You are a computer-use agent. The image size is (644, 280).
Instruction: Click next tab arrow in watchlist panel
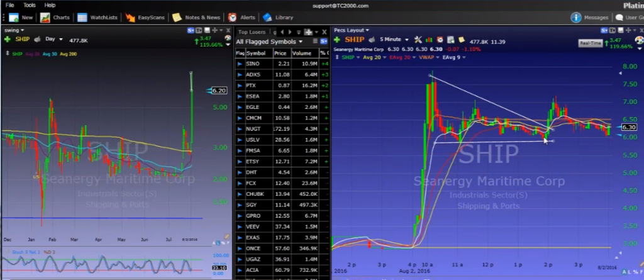(290, 32)
